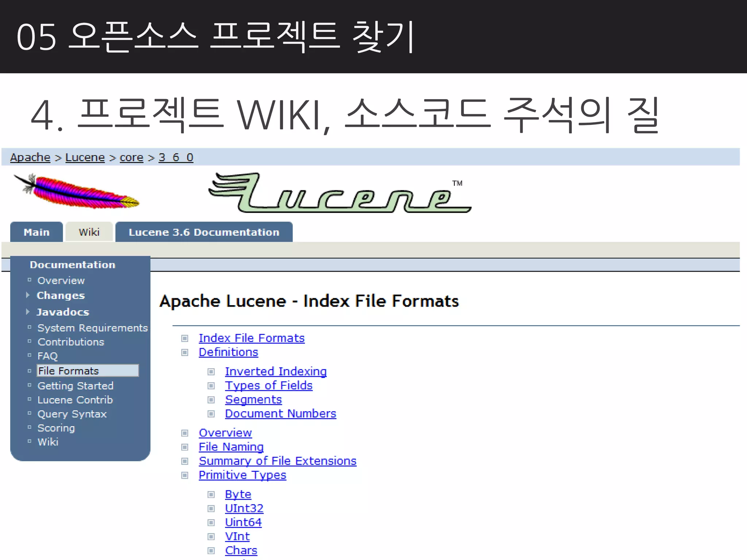
Task: Open the Primitive Types link
Action: coord(243,475)
